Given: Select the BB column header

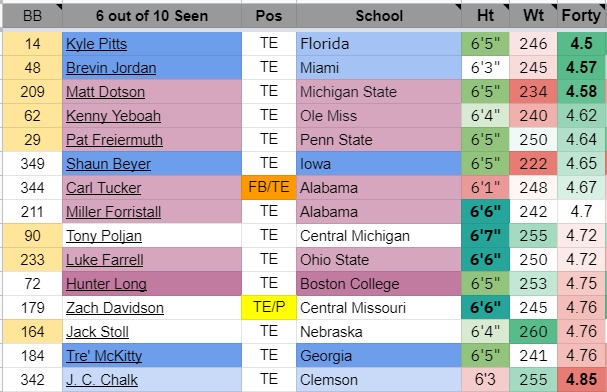Looking at the screenshot, I should tap(33, 15).
